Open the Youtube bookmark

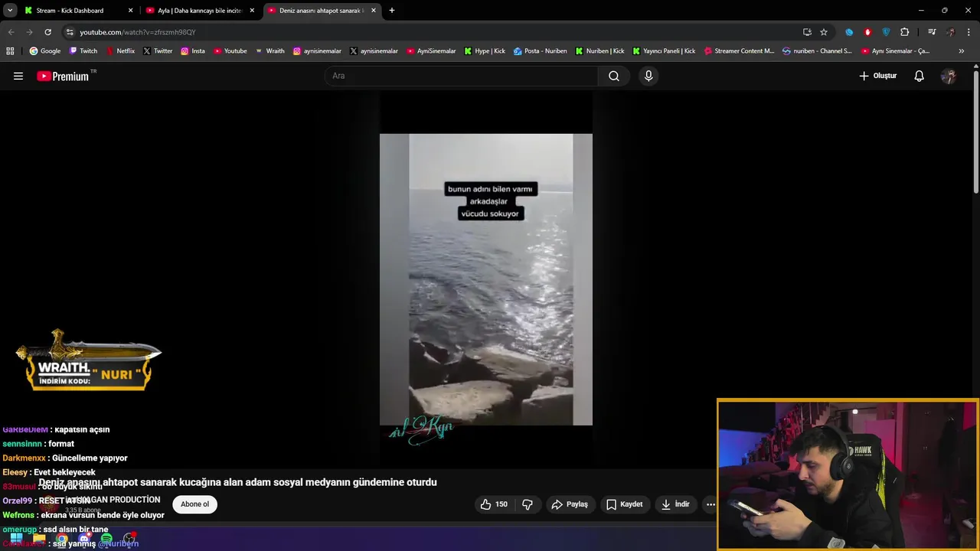click(x=230, y=51)
